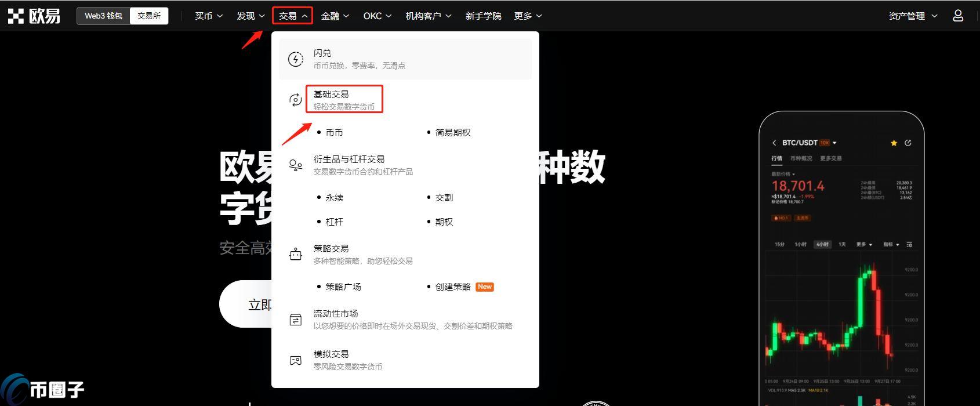Choose 永续 perpetual contracts entry

[x=334, y=198]
